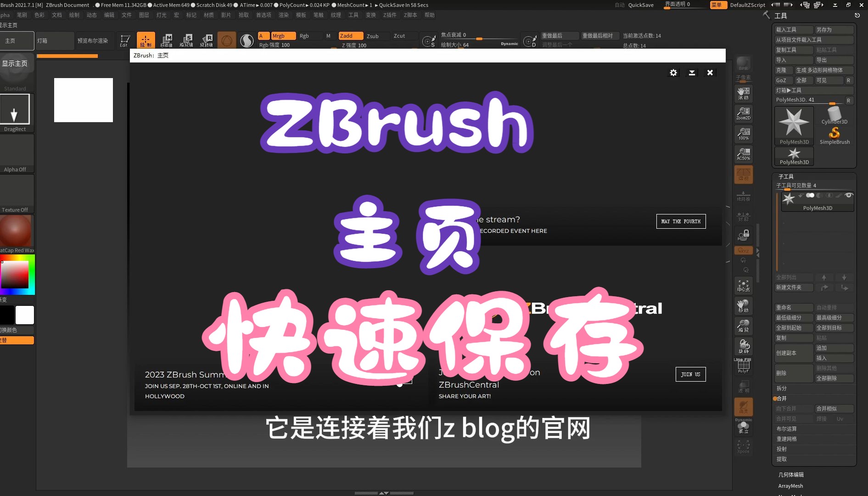
Task: Select the Cylinder3D tool thumbnail
Action: click(x=834, y=115)
